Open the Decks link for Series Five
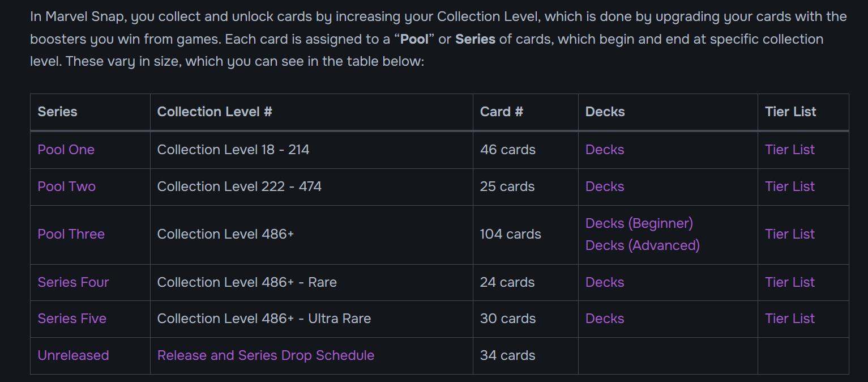 pos(605,319)
